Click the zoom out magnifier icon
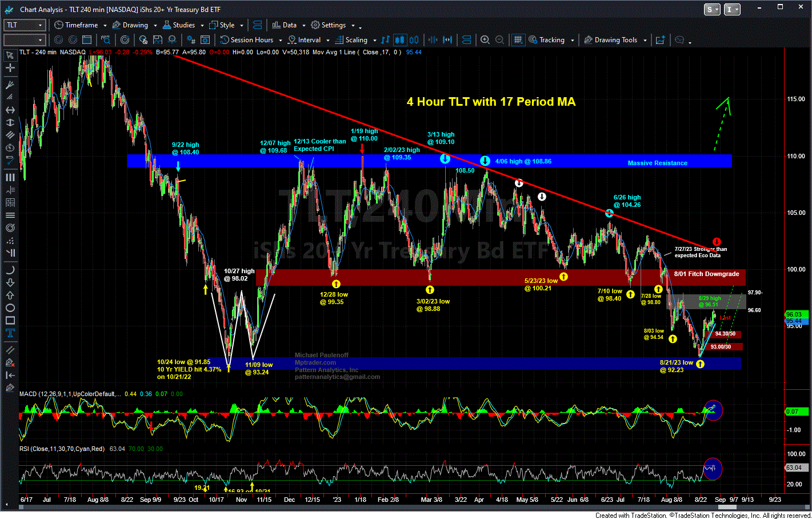 499,40
